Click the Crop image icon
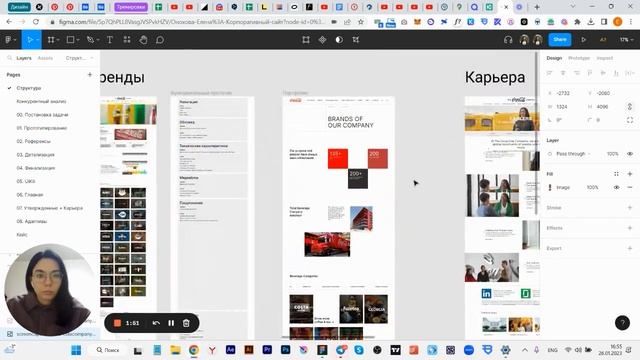 click(x=356, y=40)
